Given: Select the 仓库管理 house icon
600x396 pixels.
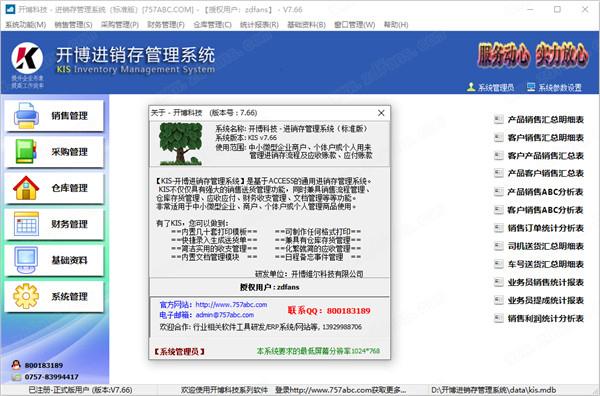Looking at the screenshot, I should point(26,187).
